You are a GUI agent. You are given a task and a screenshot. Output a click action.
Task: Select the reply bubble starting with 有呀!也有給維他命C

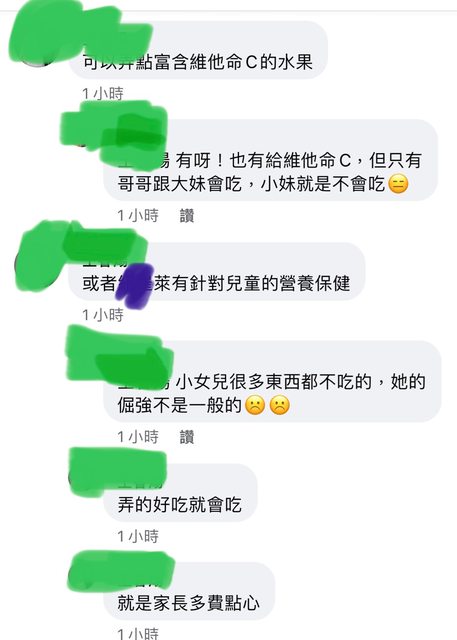point(271,160)
